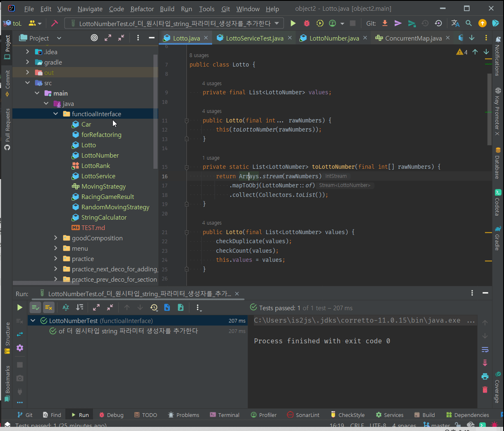Viewport: 504px width, 431px height.
Task: Toggle show passed tests filter
Action: pos(36,307)
